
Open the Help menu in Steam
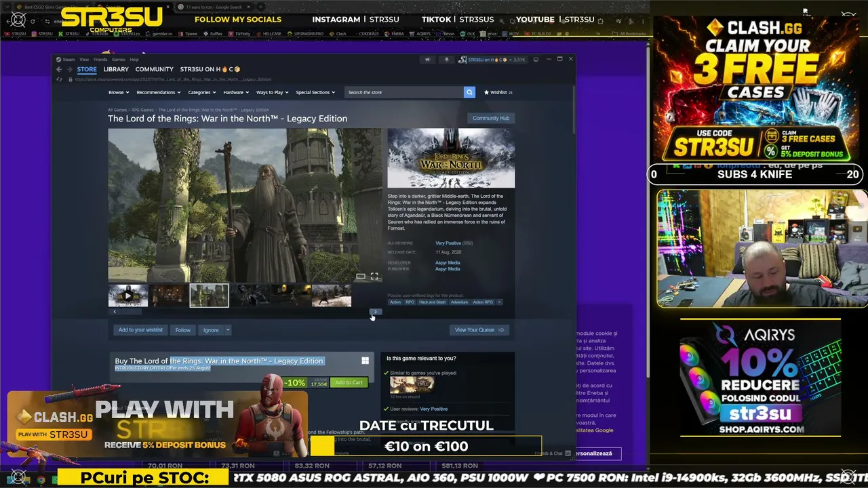tap(134, 60)
